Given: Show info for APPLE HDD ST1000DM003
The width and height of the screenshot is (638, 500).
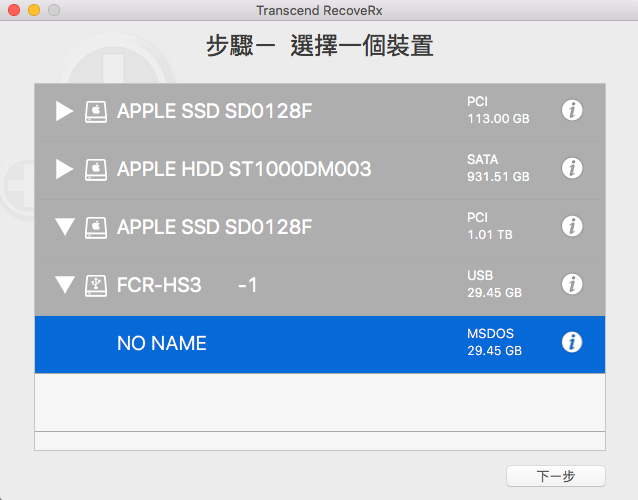Looking at the screenshot, I should (x=572, y=168).
